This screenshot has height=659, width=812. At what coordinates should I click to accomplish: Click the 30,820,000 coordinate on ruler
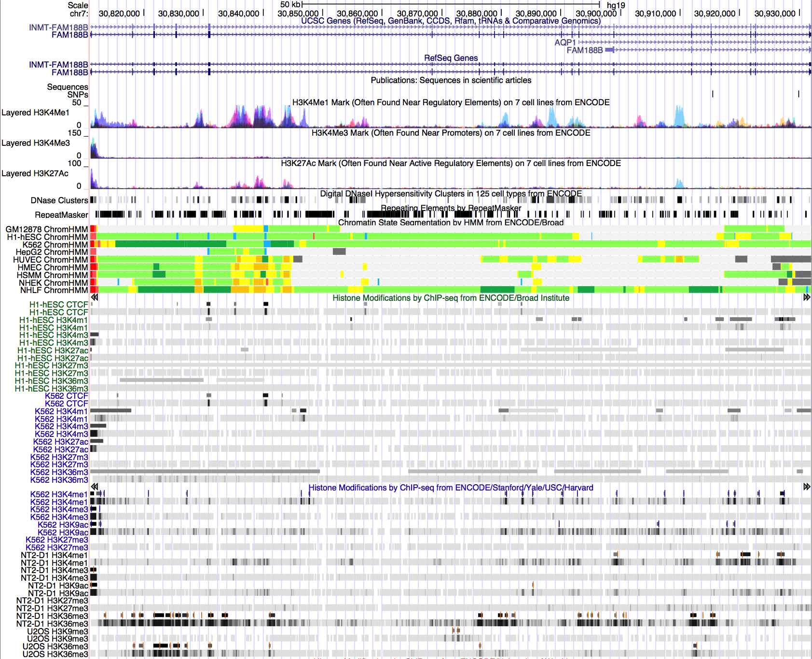click(x=119, y=14)
